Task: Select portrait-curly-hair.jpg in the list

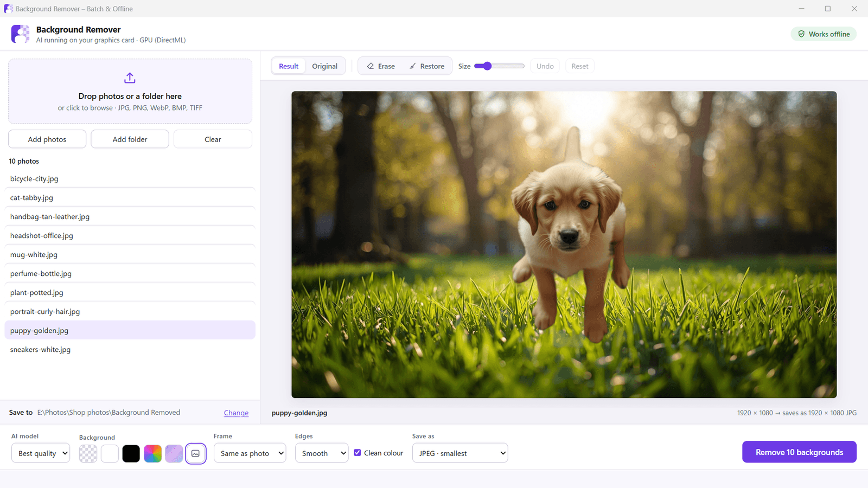Action: pyautogui.click(x=130, y=311)
